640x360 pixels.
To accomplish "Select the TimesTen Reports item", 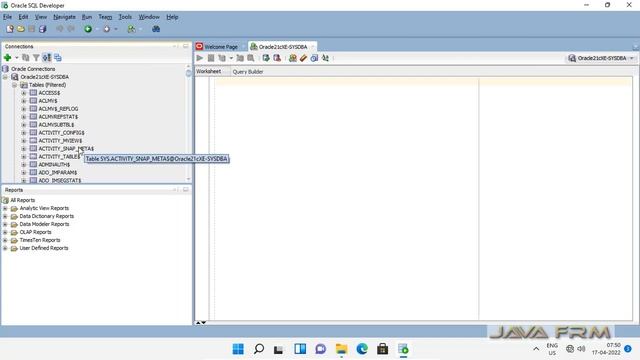I will 40,240.
